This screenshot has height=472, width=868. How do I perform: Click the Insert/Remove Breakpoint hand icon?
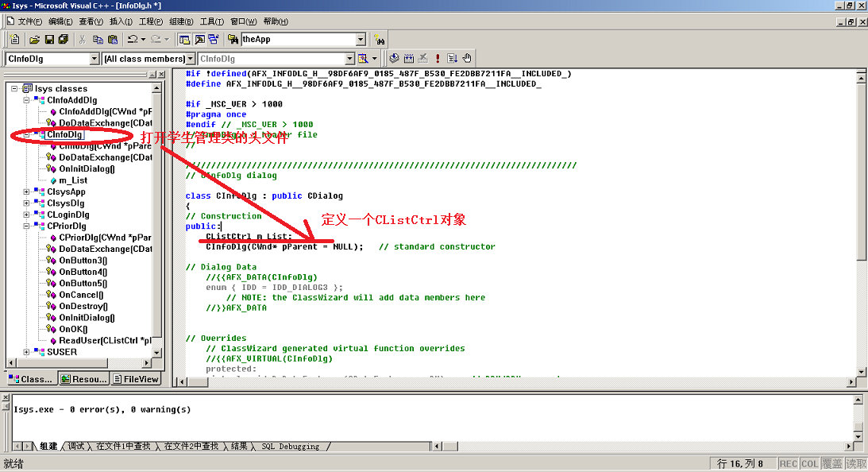pos(467,58)
